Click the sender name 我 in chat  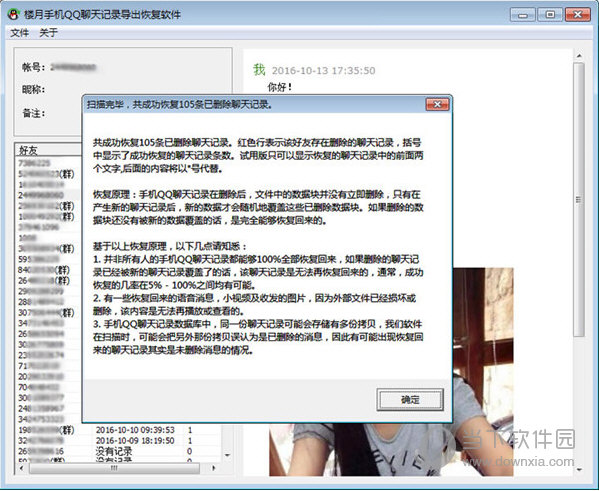click(x=259, y=70)
